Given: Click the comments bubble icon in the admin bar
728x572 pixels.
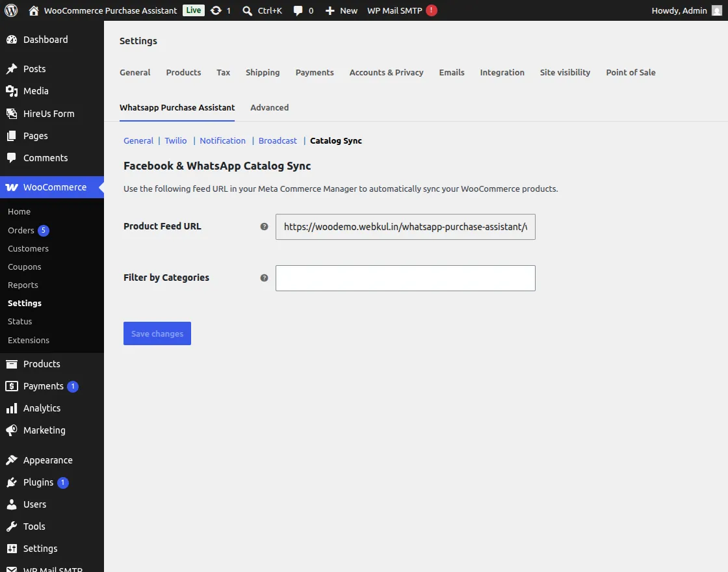Looking at the screenshot, I should [x=298, y=10].
